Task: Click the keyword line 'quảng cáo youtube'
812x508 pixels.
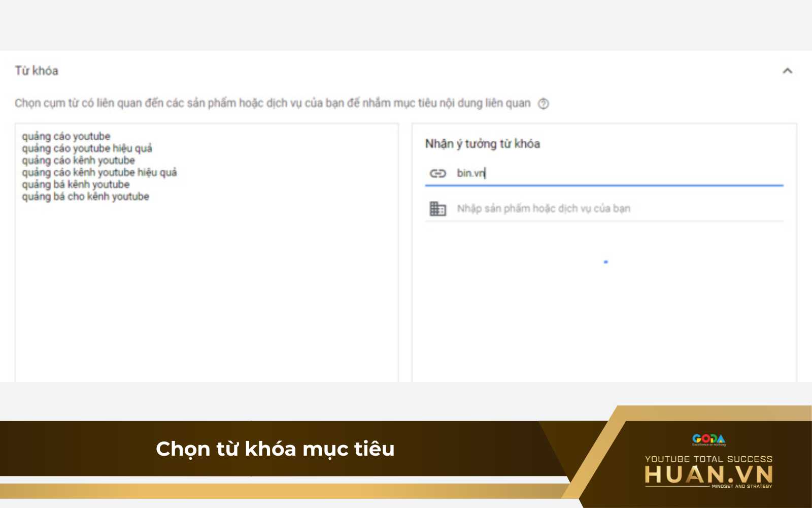Action: pyautogui.click(x=66, y=136)
